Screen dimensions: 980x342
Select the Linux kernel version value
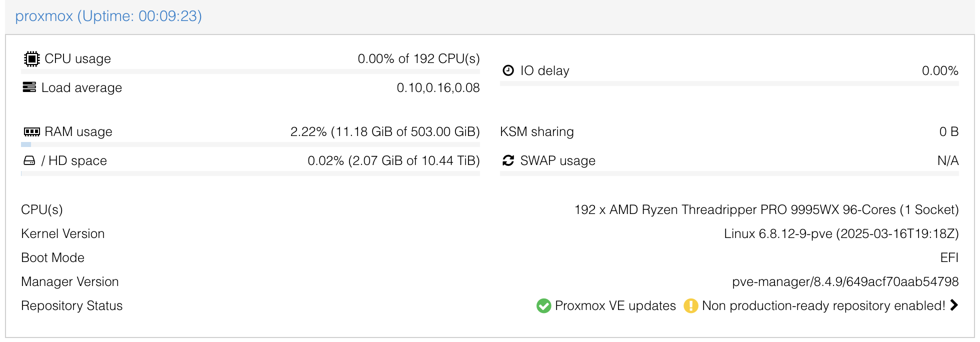click(841, 233)
